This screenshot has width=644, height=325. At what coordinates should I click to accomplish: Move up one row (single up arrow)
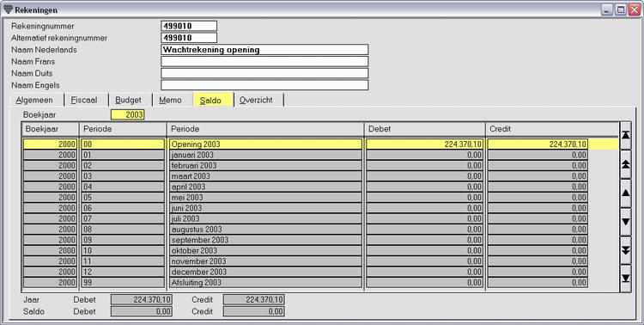625,193
